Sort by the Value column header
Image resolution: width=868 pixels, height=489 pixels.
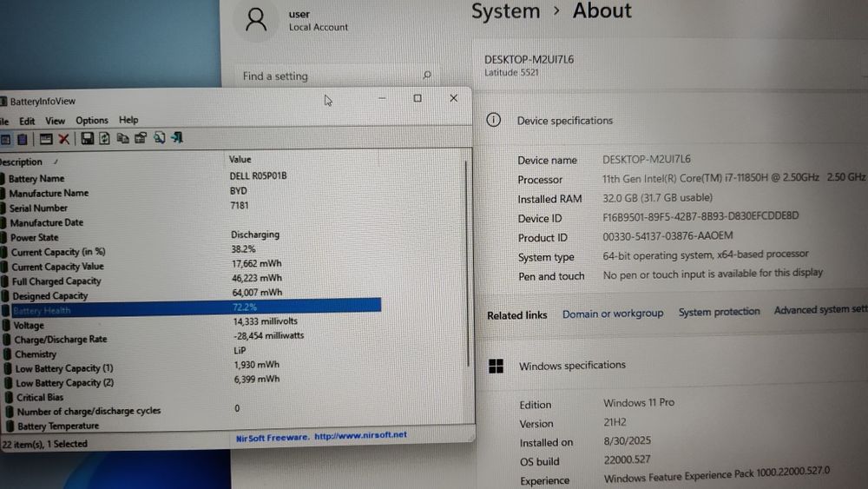302,160
